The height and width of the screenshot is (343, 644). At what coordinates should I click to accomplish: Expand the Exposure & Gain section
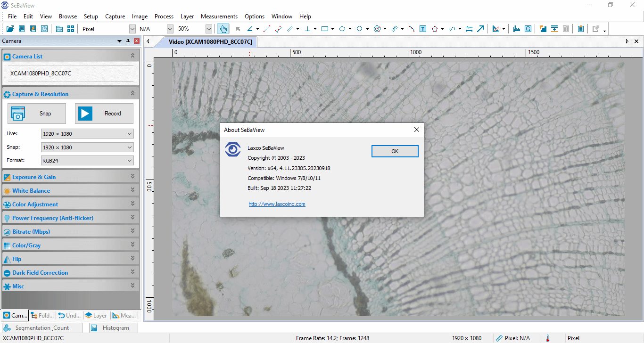pyautogui.click(x=71, y=177)
